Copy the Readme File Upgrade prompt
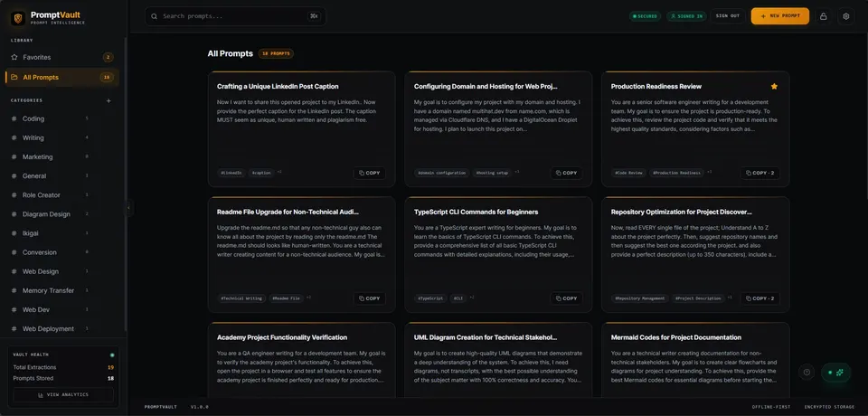Image resolution: width=868 pixels, height=416 pixels. [x=369, y=298]
